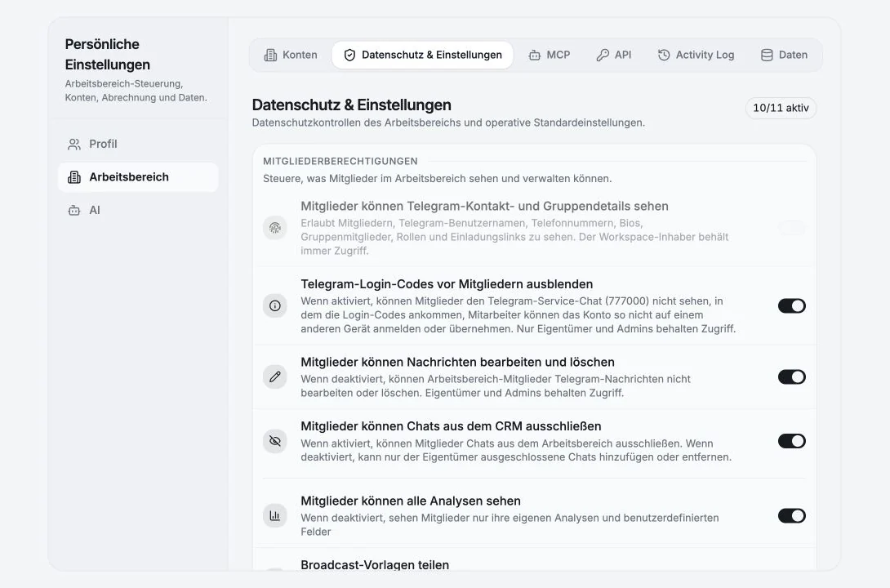
Task: Click Mitglieder können Nachrichten bearbeiten title
Action: click(x=457, y=362)
